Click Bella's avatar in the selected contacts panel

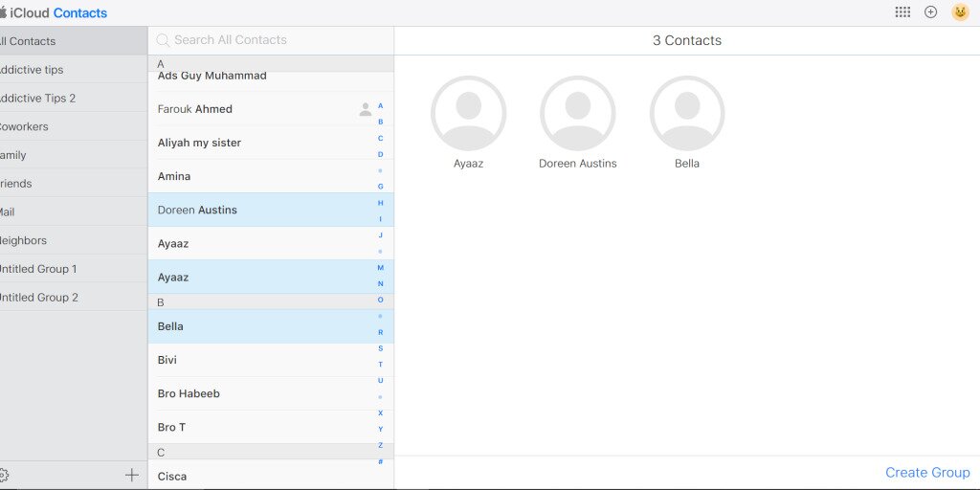(687, 113)
